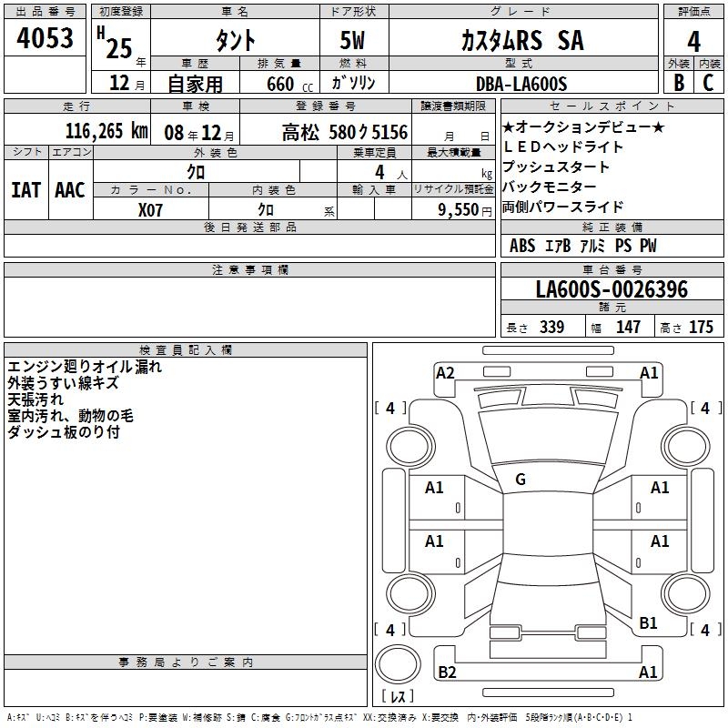Select the displacement value 660 cc
This screenshot has height=728, width=728.
(x=289, y=84)
